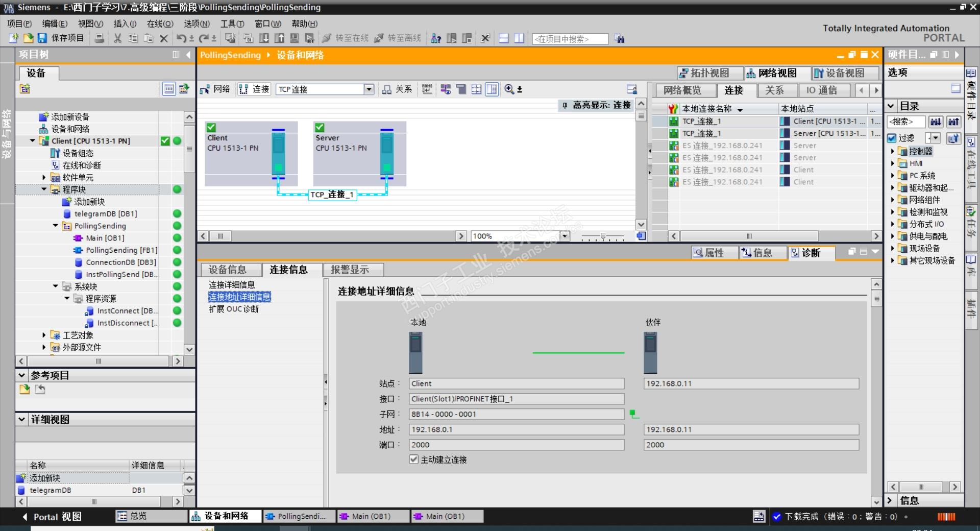The width and height of the screenshot is (980, 531).
Task: Click the copy icon in the main toolbar
Action: point(133,38)
